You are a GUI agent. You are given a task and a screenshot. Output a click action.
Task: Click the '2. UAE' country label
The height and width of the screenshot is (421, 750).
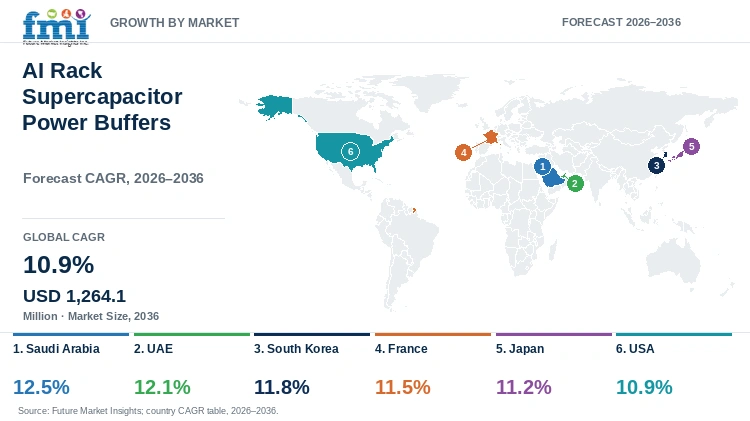tap(154, 349)
